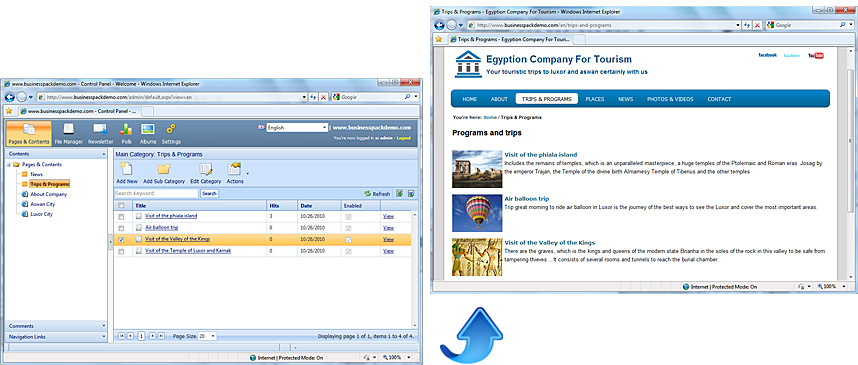Screen dimensions: 858x365
Task: Open the Polls chart icon
Action: (x=126, y=129)
